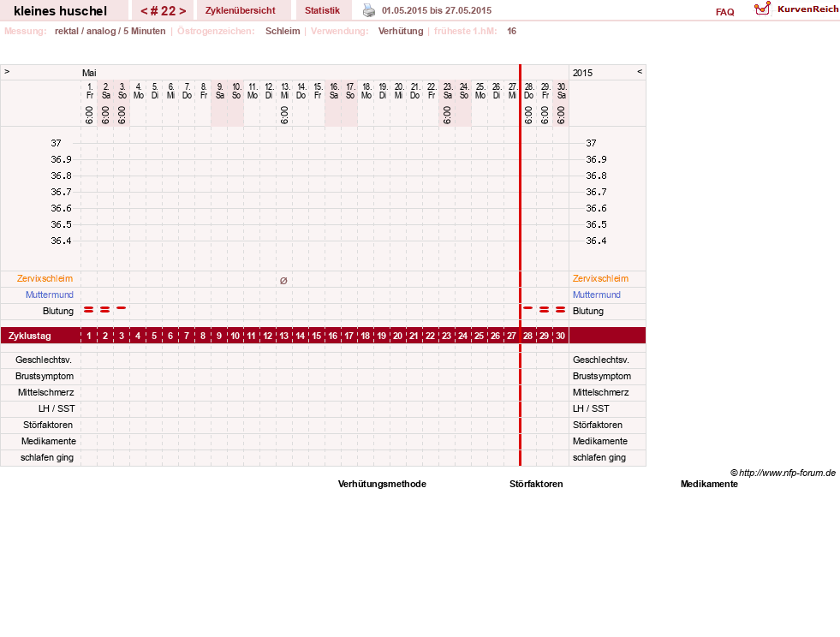Click 'Medikamente' heading below chart
Screen dimensions: 840x637
[x=709, y=484]
